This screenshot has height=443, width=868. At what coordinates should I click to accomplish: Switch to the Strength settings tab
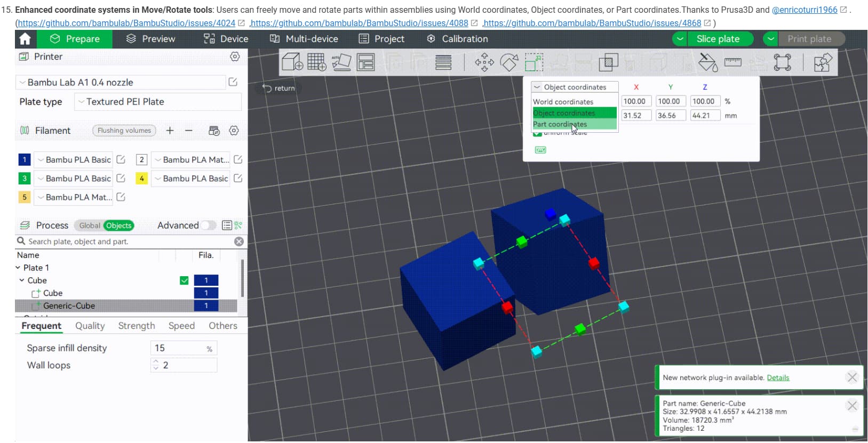pos(137,326)
